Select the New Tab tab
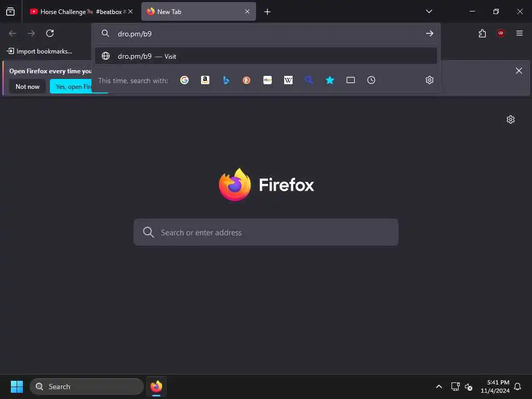532x399 pixels. tap(198, 12)
